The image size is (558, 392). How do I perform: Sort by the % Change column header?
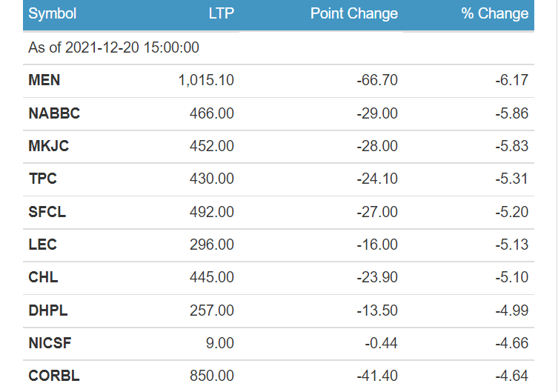point(495,13)
